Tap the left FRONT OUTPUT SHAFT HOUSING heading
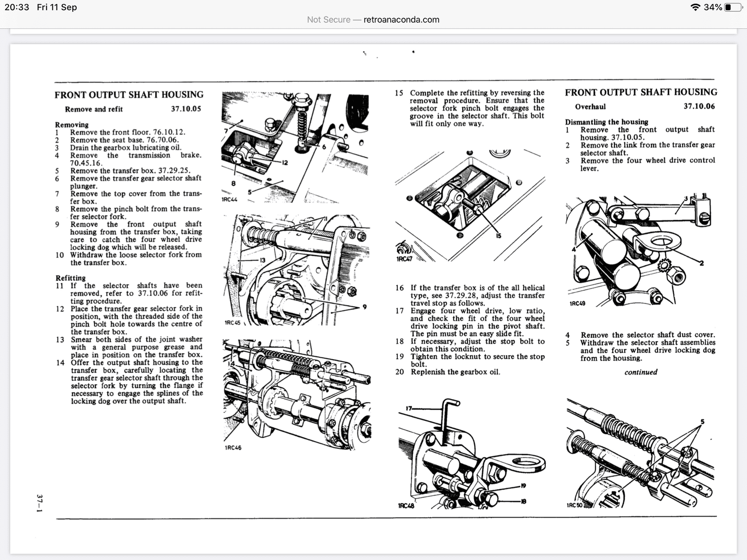This screenshot has height=560, width=747. point(129,95)
